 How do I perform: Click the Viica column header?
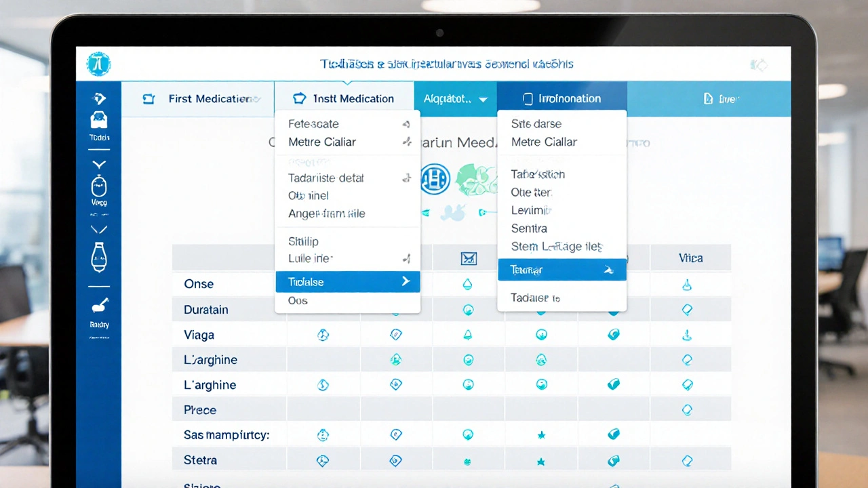(x=690, y=258)
